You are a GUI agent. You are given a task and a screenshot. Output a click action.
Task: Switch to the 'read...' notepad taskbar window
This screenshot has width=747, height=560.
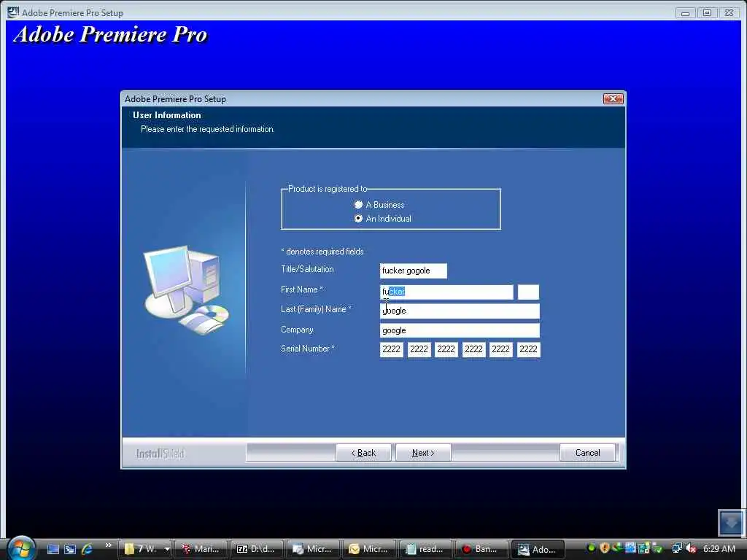(425, 549)
